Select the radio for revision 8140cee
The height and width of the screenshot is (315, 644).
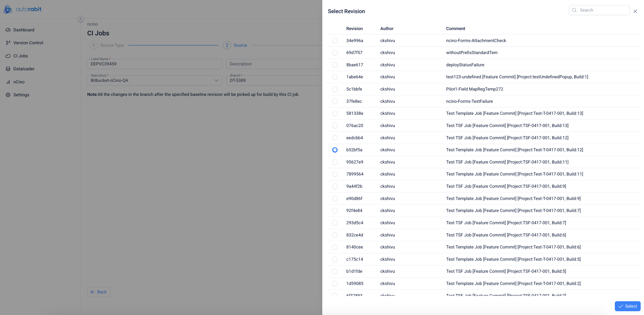[335, 247]
